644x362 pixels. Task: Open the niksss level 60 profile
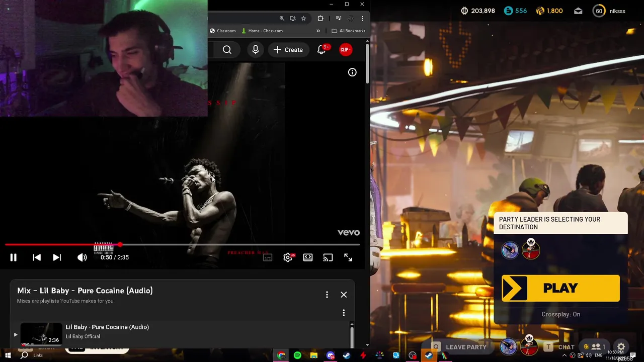coord(609,11)
